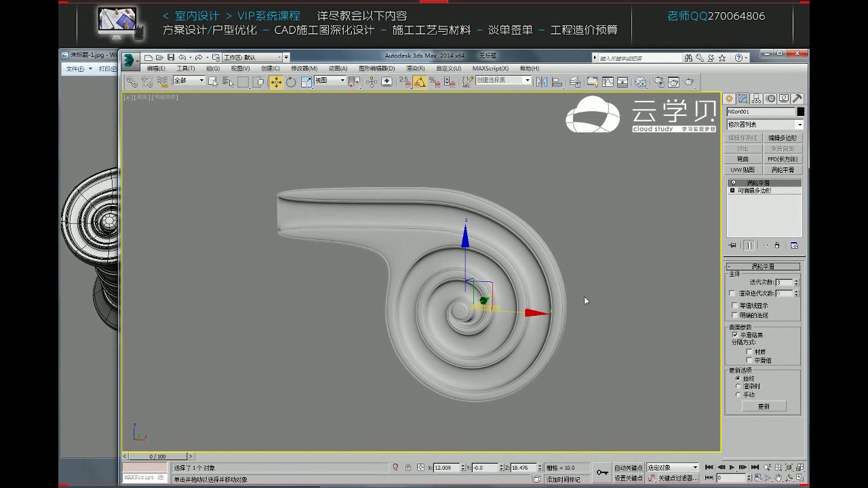Enable 等值线显示 checkbox in TurboSmooth
Viewport: 868px width, 488px height.
click(735, 305)
